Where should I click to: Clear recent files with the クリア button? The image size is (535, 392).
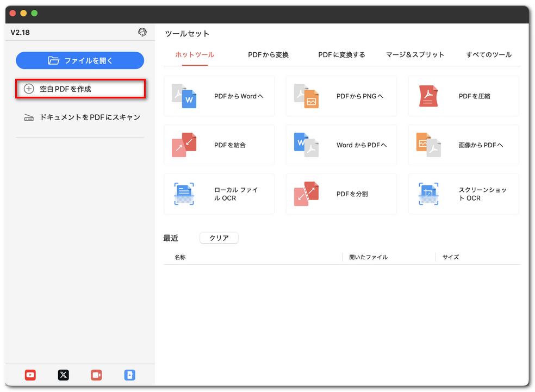219,238
